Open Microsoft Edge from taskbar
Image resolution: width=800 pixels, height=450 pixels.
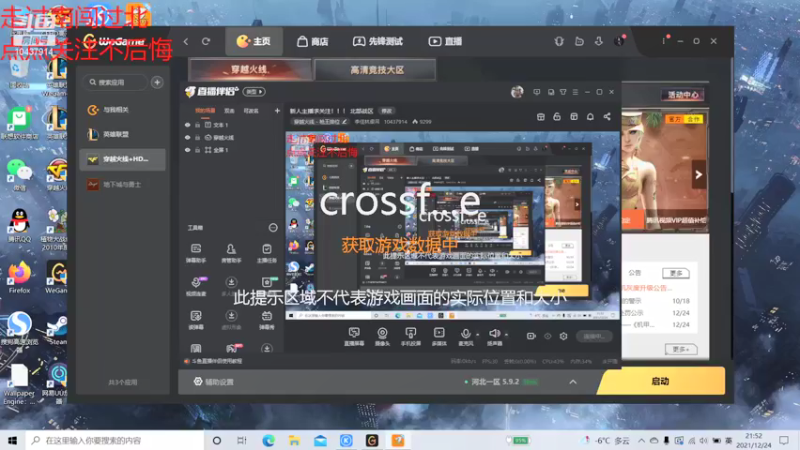click(x=268, y=440)
